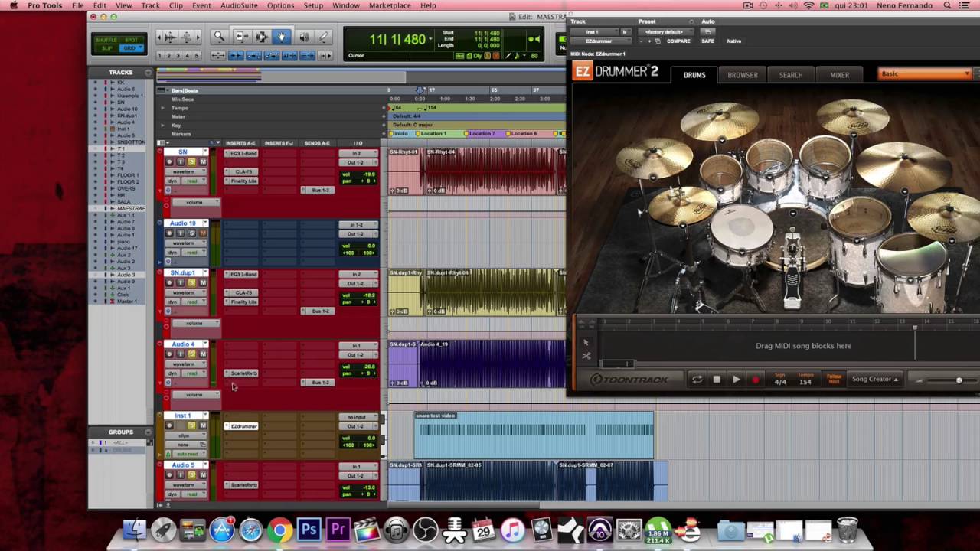Click the Wi-Fi icon in menu bar
980x551 pixels.
[808, 5]
